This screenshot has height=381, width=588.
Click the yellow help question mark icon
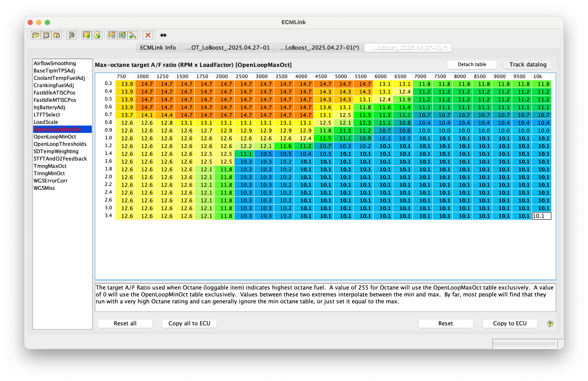[x=550, y=324]
